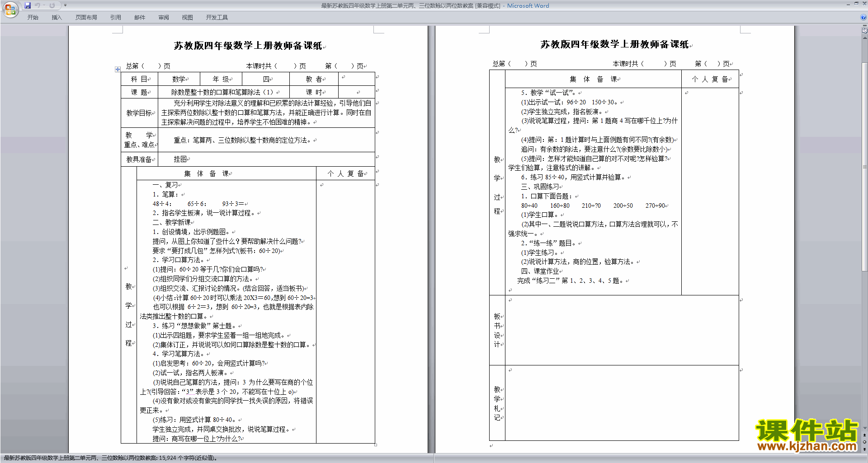Open the 审阅 ribbon tab

coord(164,17)
